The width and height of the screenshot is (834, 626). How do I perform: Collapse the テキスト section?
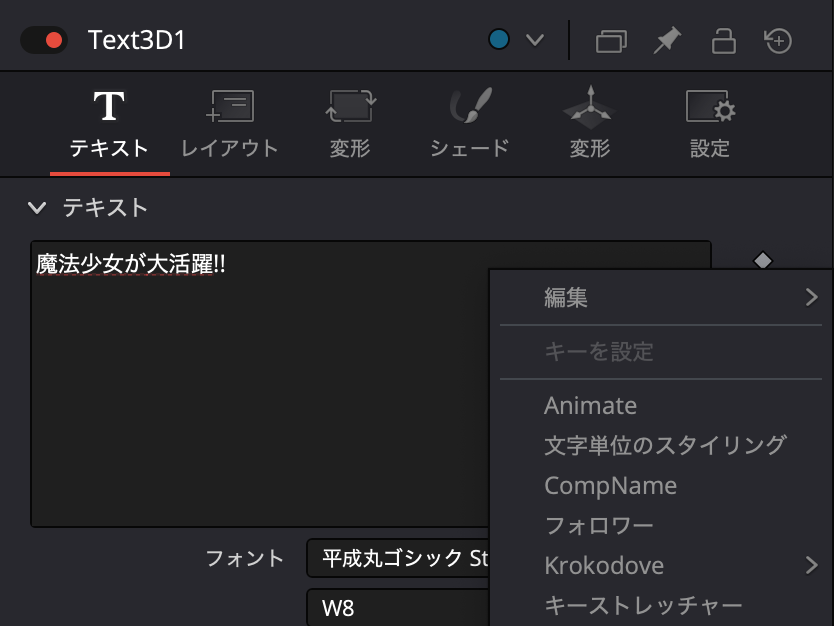pyautogui.click(x=37, y=207)
